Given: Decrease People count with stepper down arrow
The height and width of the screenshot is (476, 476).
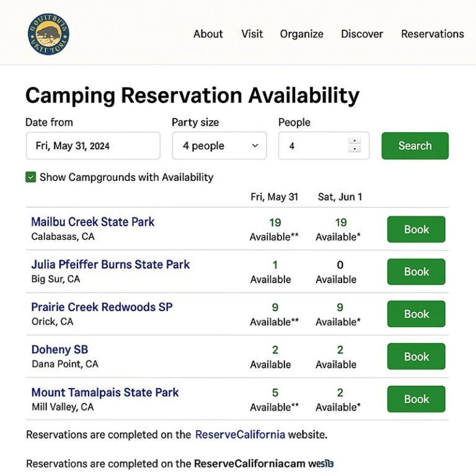Looking at the screenshot, I should [355, 149].
